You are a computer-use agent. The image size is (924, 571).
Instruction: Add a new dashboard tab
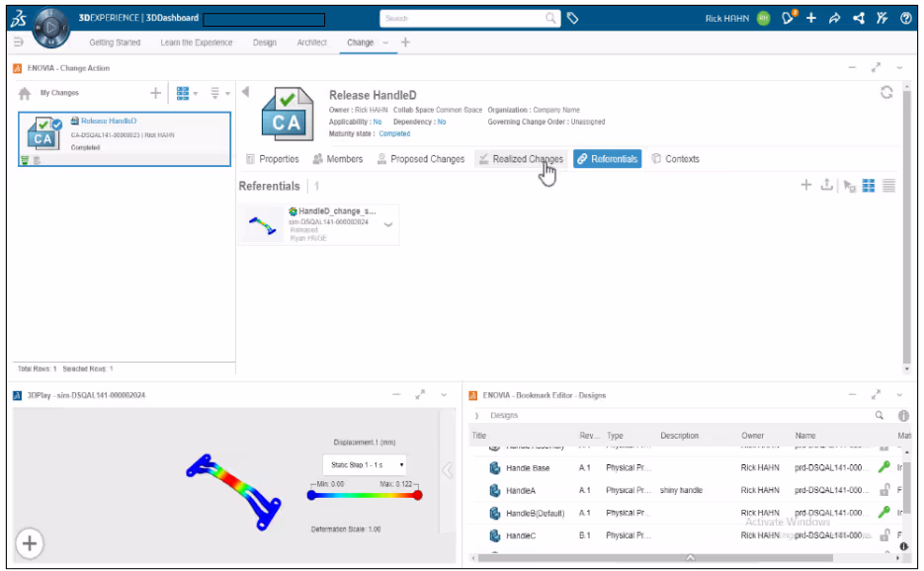coord(405,41)
